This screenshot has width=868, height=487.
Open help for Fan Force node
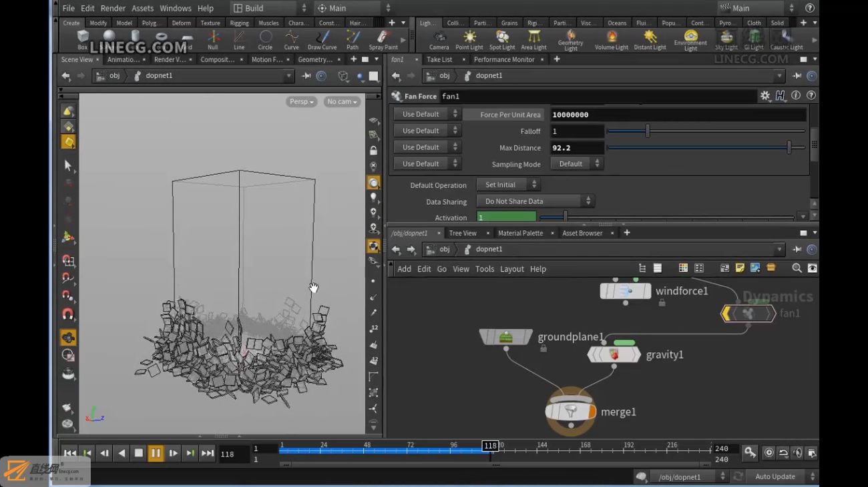click(x=811, y=96)
